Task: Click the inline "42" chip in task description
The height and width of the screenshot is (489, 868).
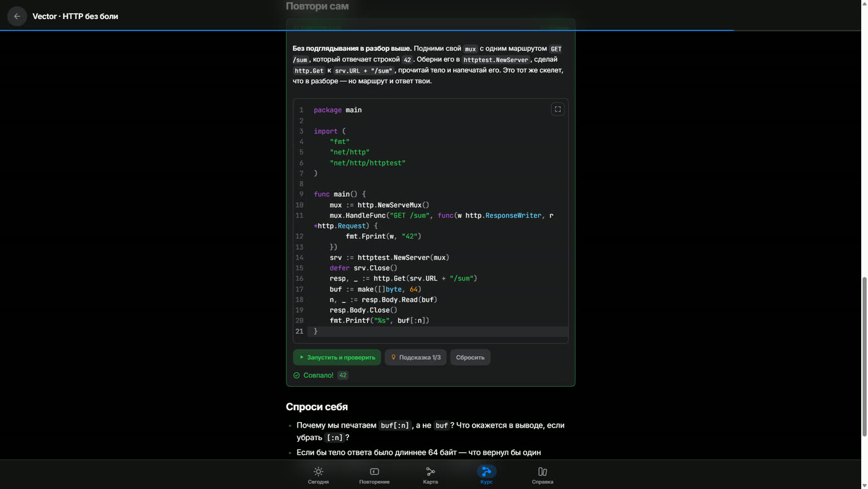Action: 407,60
